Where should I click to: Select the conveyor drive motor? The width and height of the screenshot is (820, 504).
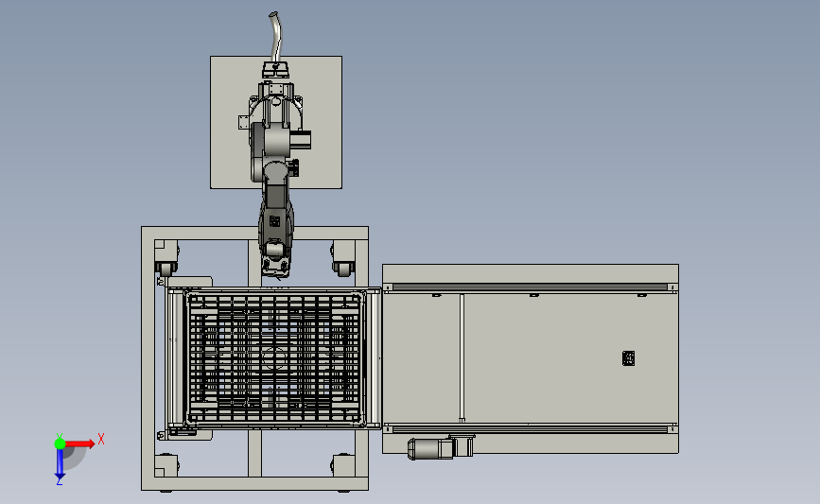coord(430,448)
